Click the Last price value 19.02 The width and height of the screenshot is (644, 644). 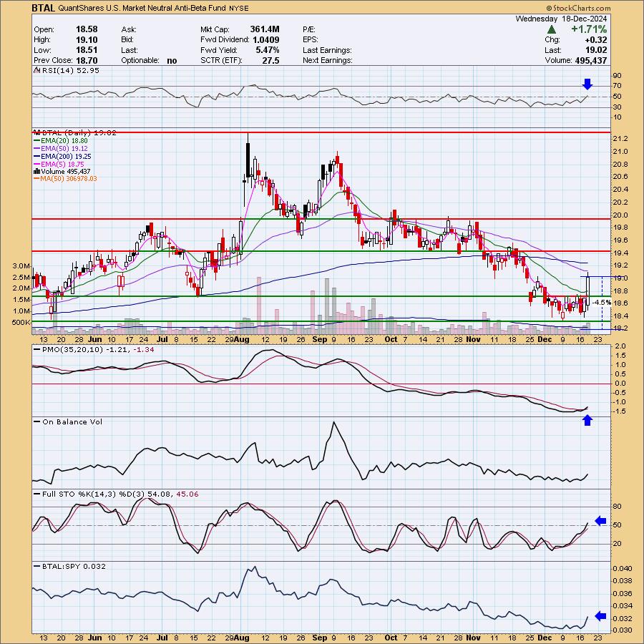596,50
